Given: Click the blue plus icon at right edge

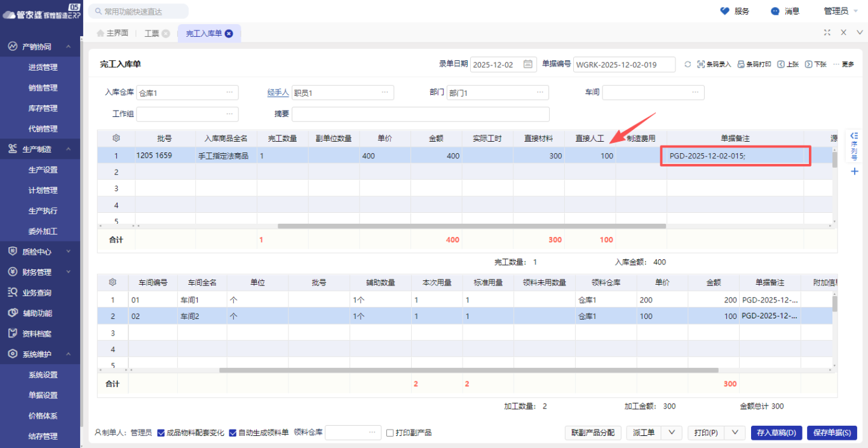Looking at the screenshot, I should tap(854, 172).
